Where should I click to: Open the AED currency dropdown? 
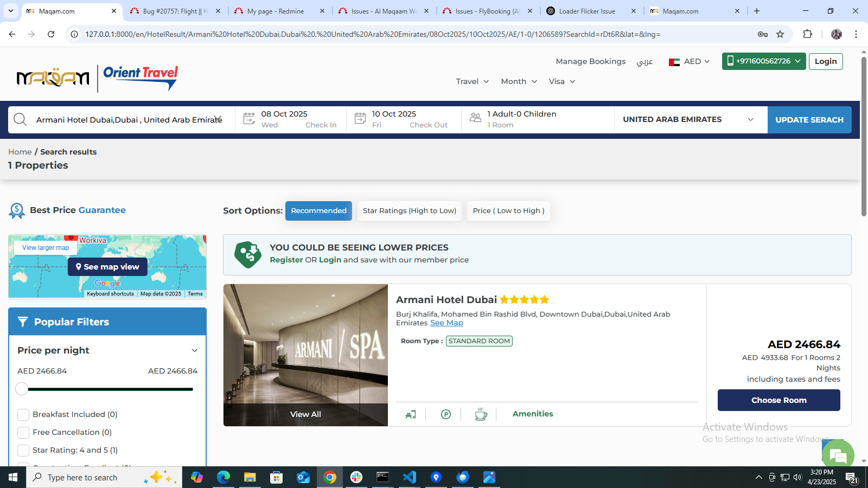click(690, 62)
